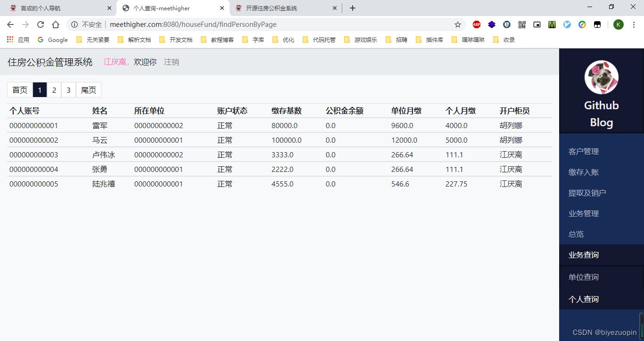The width and height of the screenshot is (644, 341).
Task: Close the 言成的个人导航 tab
Action: tap(109, 8)
